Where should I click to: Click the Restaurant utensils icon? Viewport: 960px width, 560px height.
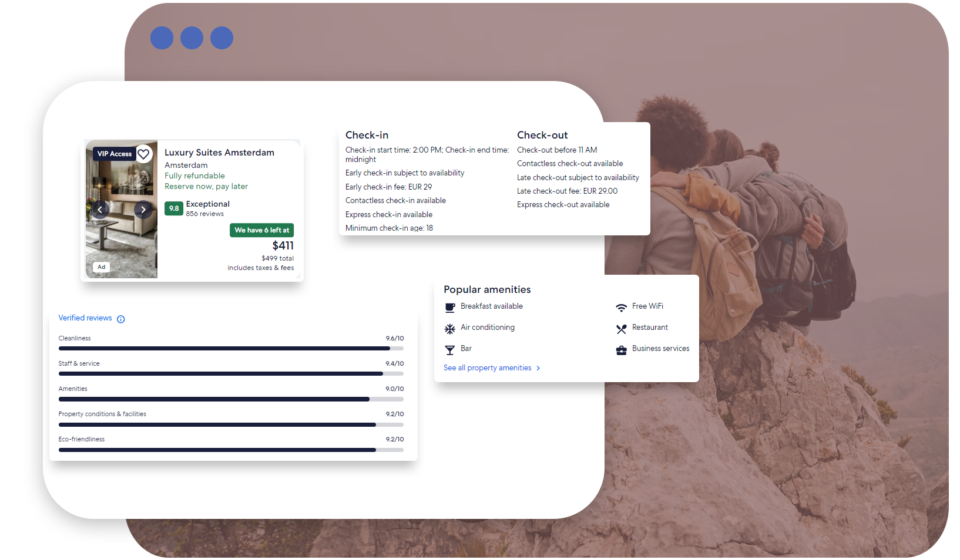(622, 328)
